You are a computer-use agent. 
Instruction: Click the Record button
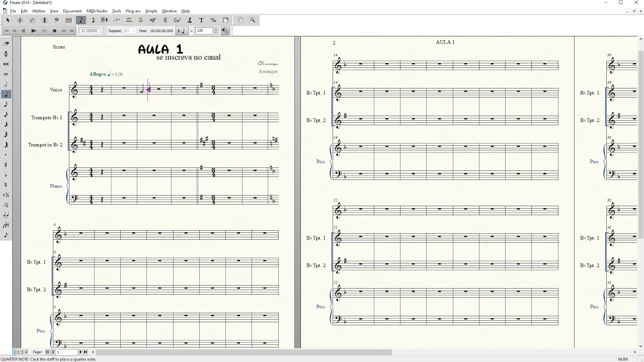point(54,31)
